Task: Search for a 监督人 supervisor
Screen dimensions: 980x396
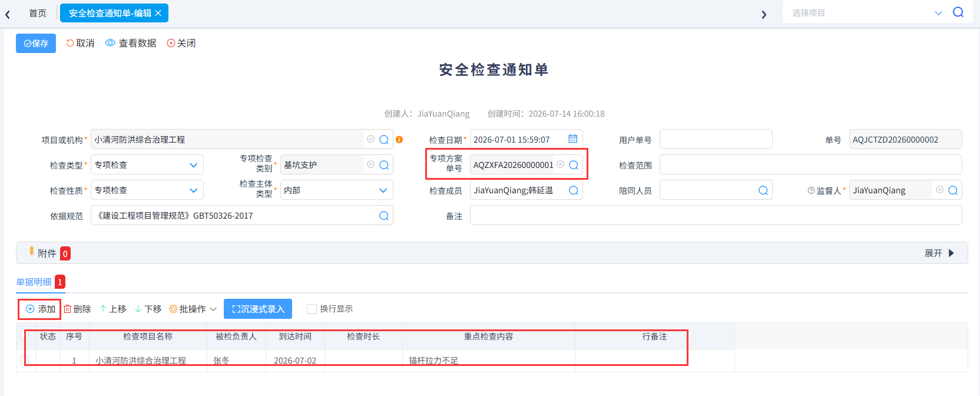Action: [953, 190]
